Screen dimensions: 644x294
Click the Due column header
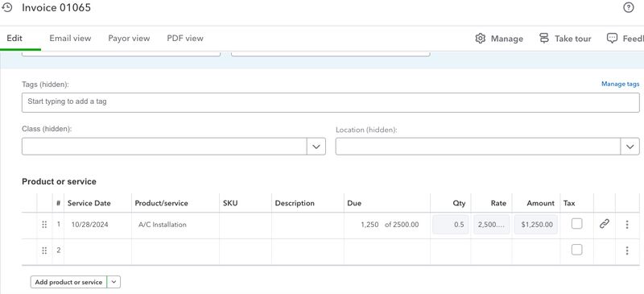[x=354, y=203]
